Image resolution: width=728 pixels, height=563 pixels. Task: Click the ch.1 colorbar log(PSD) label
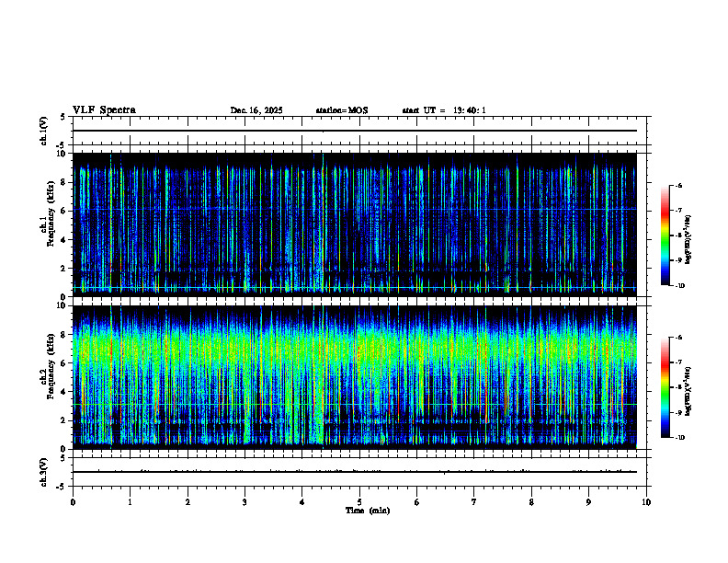[688, 239]
